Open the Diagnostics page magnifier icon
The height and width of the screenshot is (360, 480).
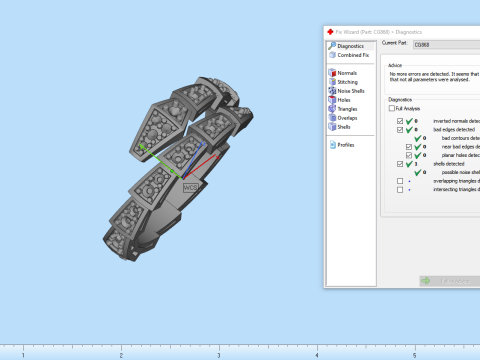pyautogui.click(x=332, y=46)
